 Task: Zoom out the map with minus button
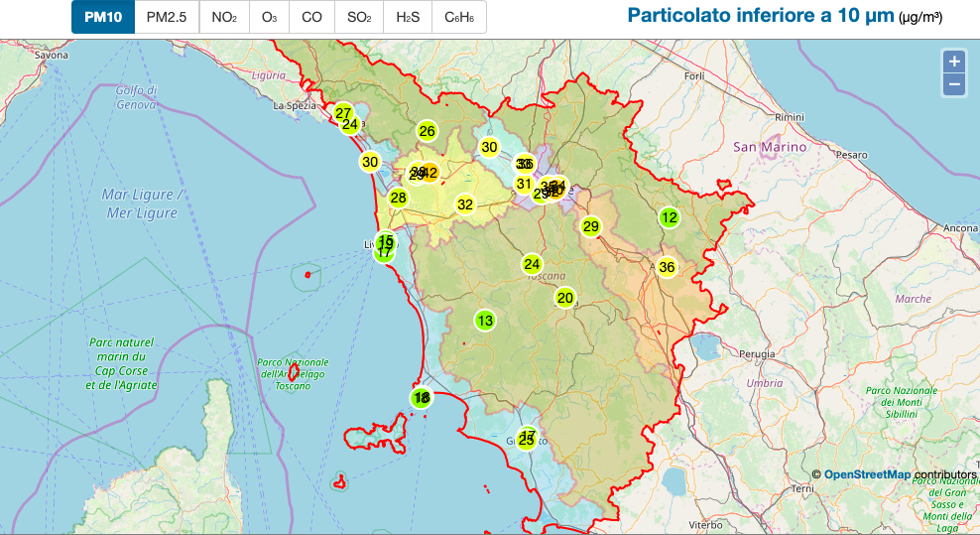[954, 84]
